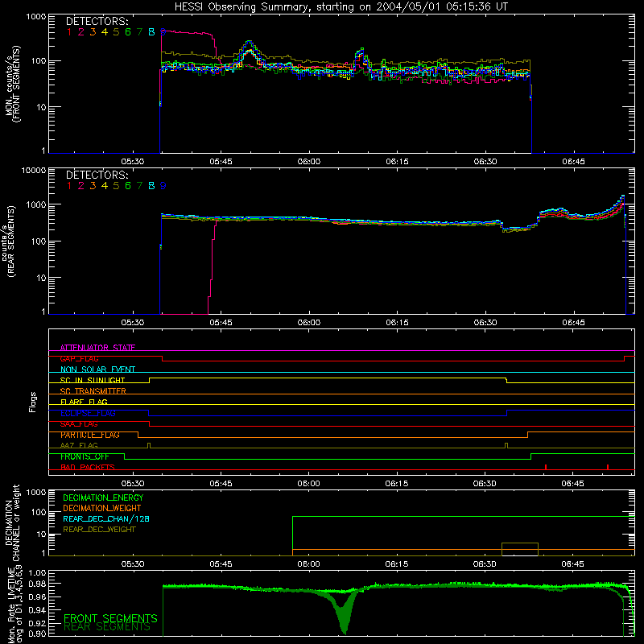Click the 06:00 tick label under the decimation plot
This screenshot has width=644, height=644.
[308, 564]
